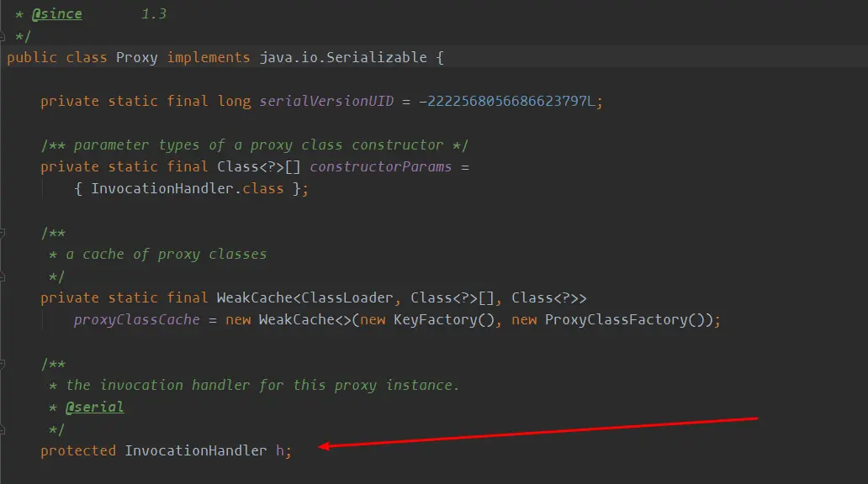The width and height of the screenshot is (868, 484).
Task: Click the constructorParams field name
Action: point(381,166)
